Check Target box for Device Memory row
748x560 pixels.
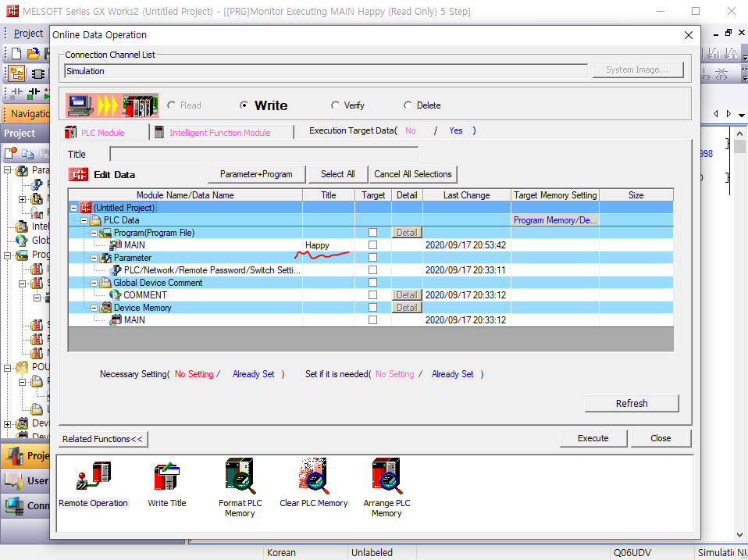[x=373, y=308]
